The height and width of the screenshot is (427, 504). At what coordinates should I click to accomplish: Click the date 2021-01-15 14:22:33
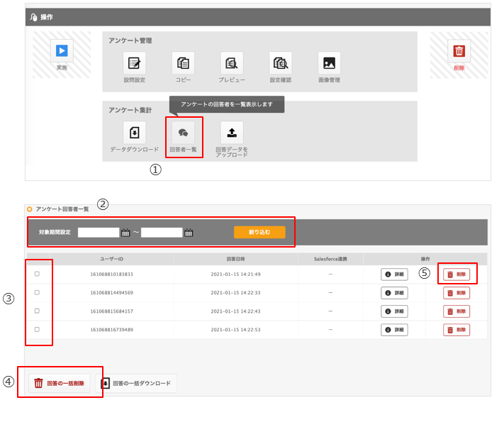coord(235,293)
